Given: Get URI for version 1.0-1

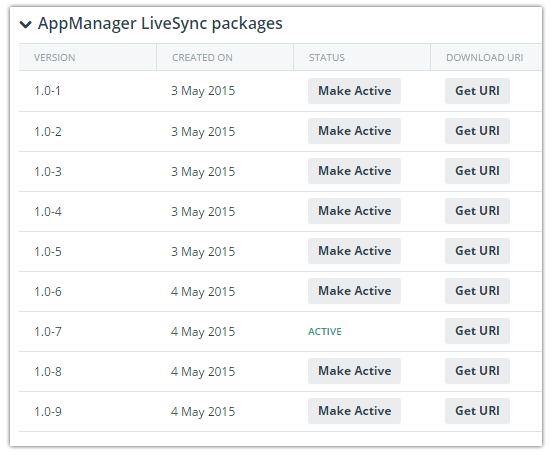Looking at the screenshot, I should pos(477,91).
